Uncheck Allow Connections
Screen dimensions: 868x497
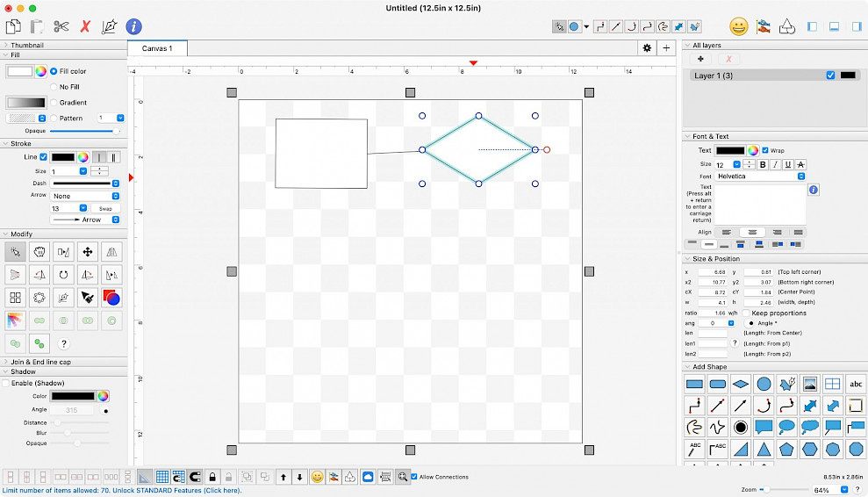pyautogui.click(x=414, y=477)
